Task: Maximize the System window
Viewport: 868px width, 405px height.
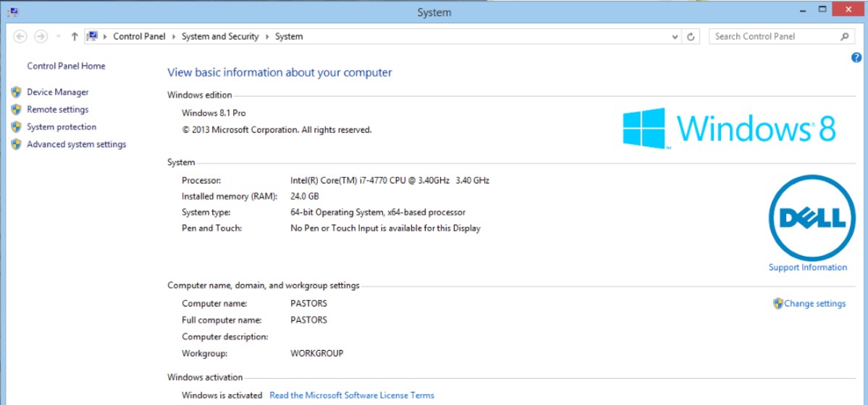Action: click(822, 11)
